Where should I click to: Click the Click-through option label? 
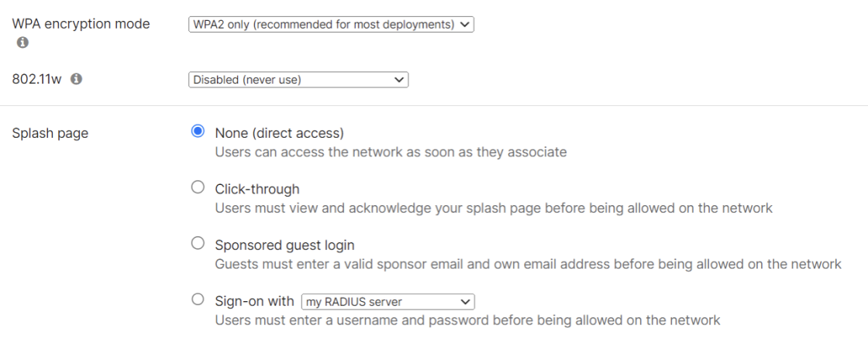pyautogui.click(x=257, y=189)
